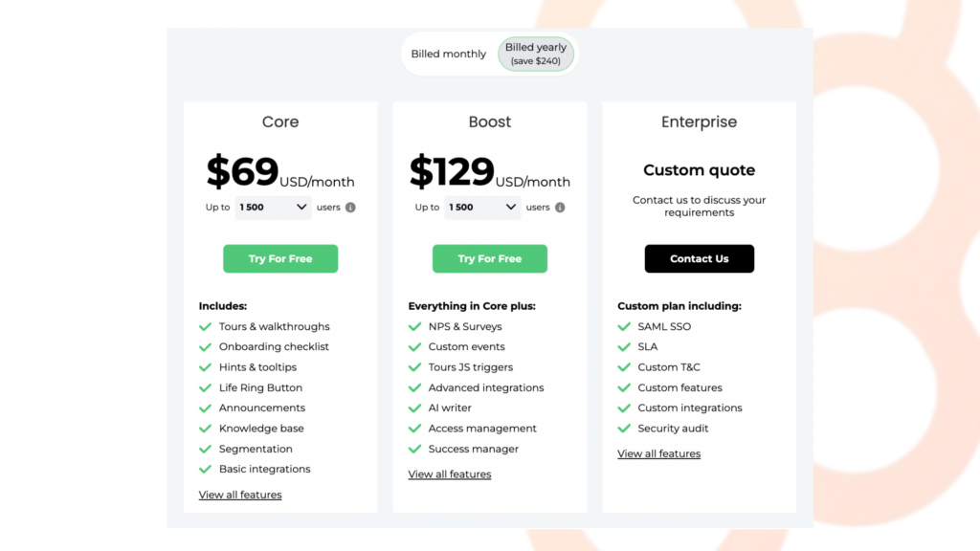
Task: Click the checkmark beside AI writer
Action: [x=415, y=408]
